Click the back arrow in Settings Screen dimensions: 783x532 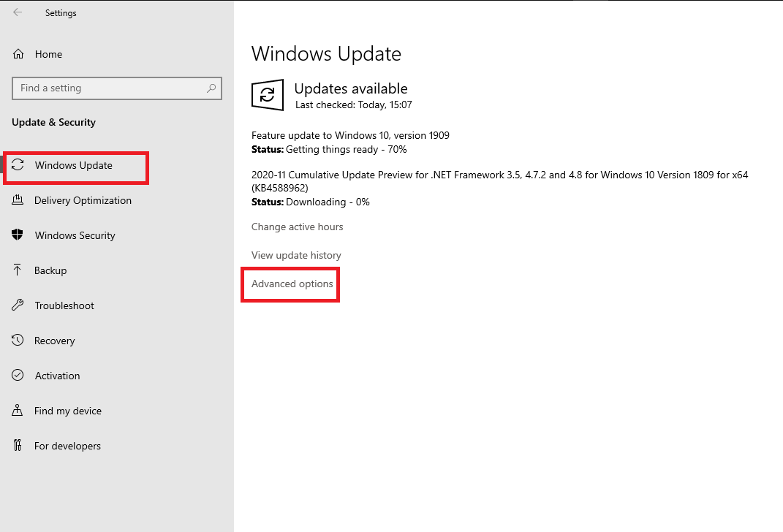18,12
